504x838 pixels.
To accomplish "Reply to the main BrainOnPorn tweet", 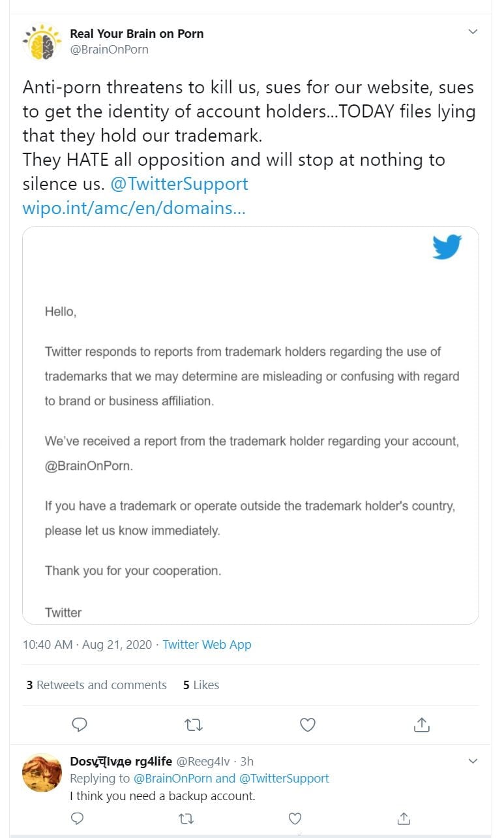I will [80, 724].
